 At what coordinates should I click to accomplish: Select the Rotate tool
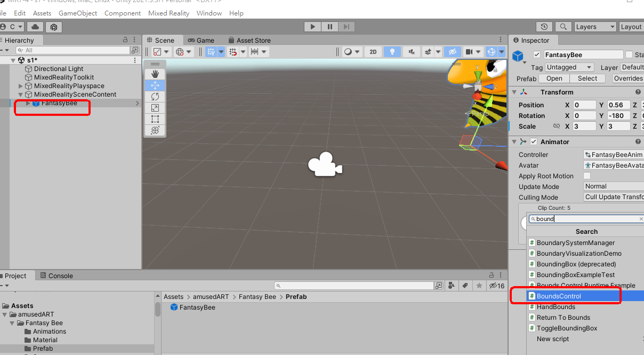[x=155, y=96]
